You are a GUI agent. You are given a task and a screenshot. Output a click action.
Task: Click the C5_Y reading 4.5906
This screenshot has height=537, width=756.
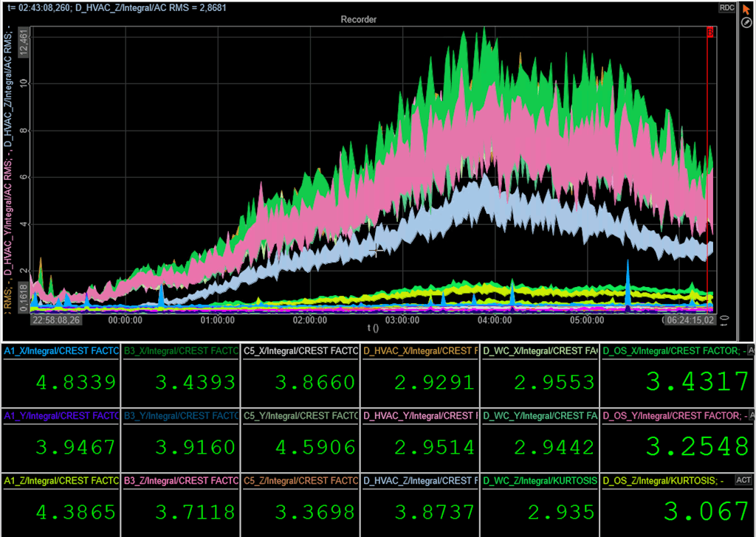click(x=315, y=448)
